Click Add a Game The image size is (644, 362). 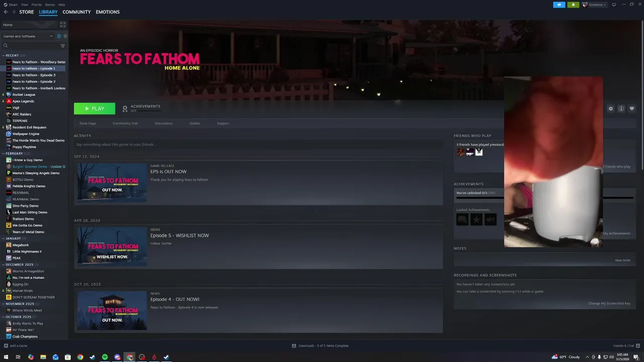[16, 346]
